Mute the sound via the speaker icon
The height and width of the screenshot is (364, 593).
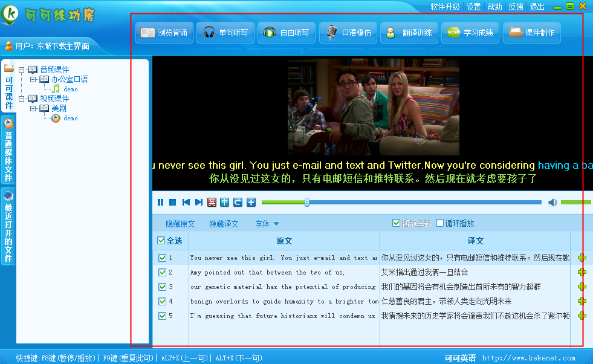coord(552,203)
